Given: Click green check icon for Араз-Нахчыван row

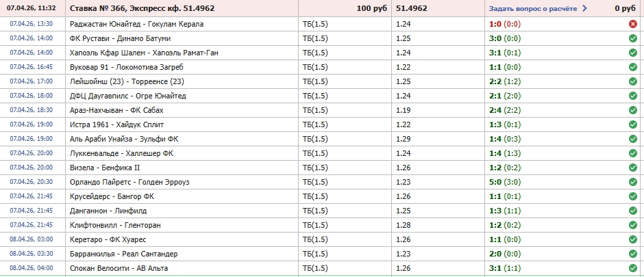Looking at the screenshot, I should click(x=633, y=110).
